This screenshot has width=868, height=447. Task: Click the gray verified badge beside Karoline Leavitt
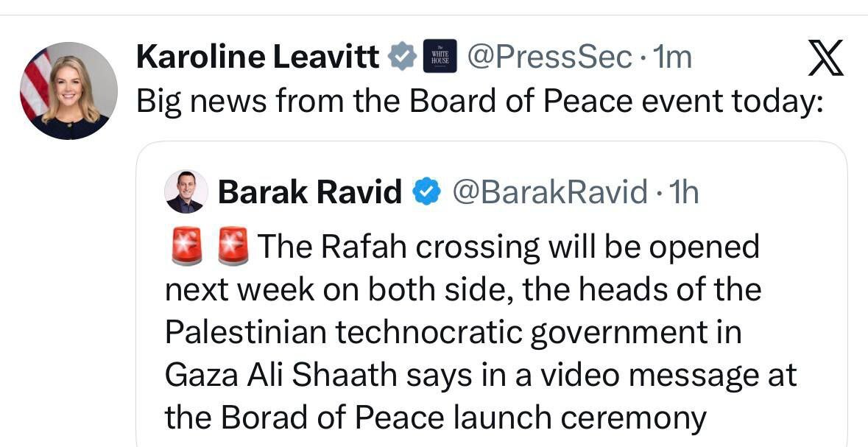(x=403, y=57)
